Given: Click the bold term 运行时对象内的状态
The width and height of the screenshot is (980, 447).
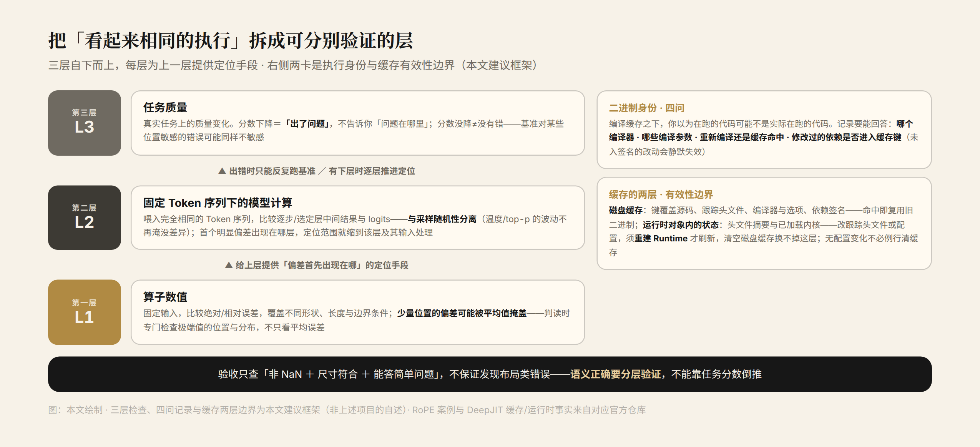Looking at the screenshot, I should tap(681, 224).
